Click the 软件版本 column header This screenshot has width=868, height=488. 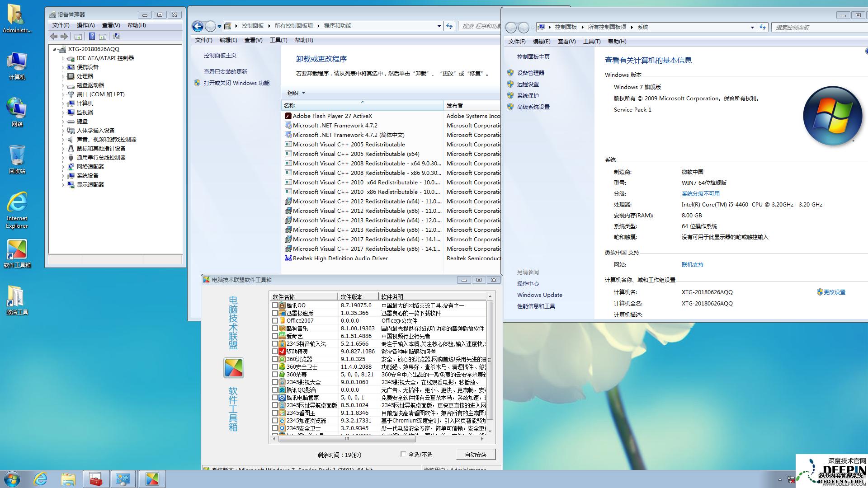(x=358, y=297)
